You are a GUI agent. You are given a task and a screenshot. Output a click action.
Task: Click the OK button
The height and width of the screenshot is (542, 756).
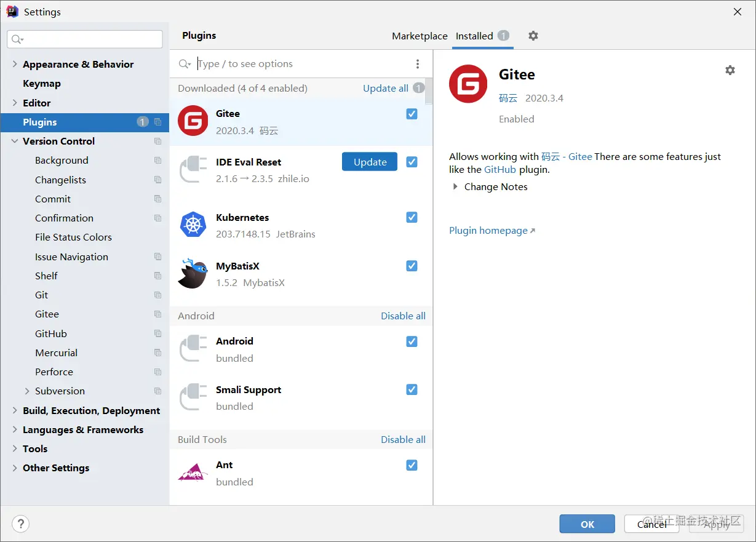[x=587, y=524]
